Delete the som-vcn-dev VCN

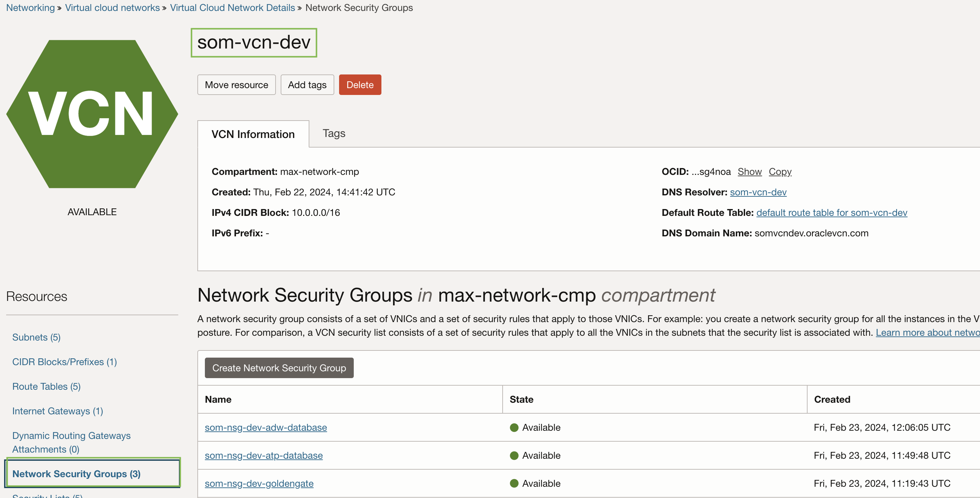[x=360, y=84]
